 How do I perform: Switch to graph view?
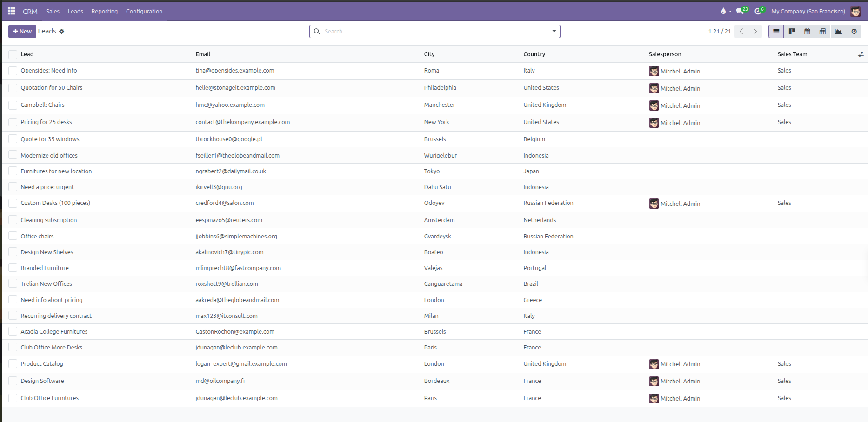(x=838, y=32)
